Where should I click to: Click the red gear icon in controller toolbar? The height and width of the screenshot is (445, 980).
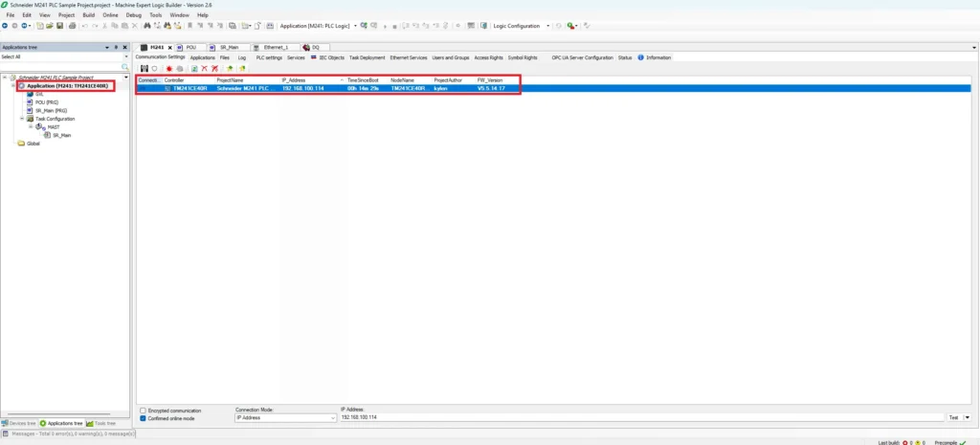click(x=168, y=68)
